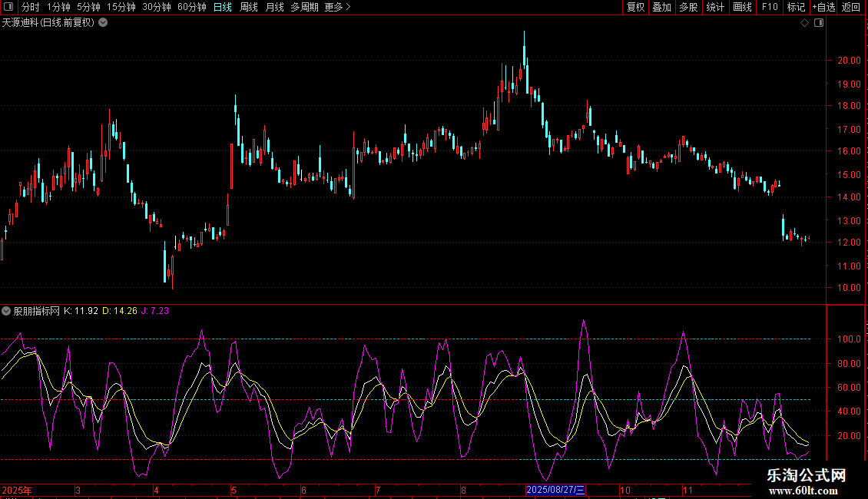
Task: Open the 画线 drawing tools
Action: pos(742,7)
